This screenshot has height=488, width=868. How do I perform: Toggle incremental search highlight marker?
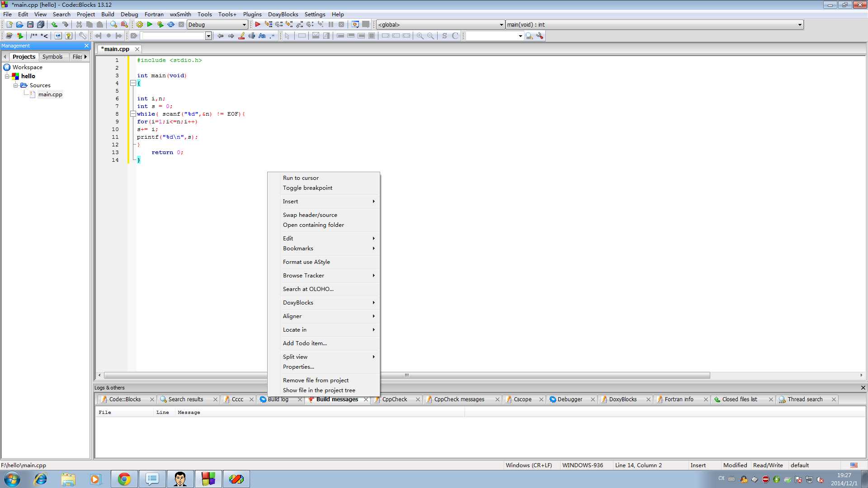click(241, 36)
